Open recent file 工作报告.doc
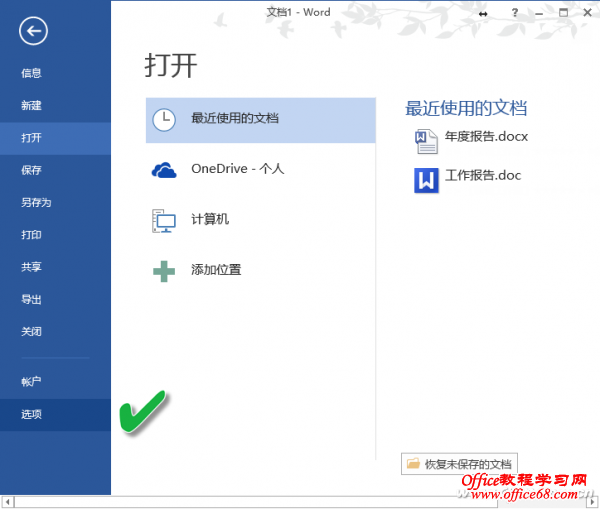600x509 pixels. pos(483,176)
